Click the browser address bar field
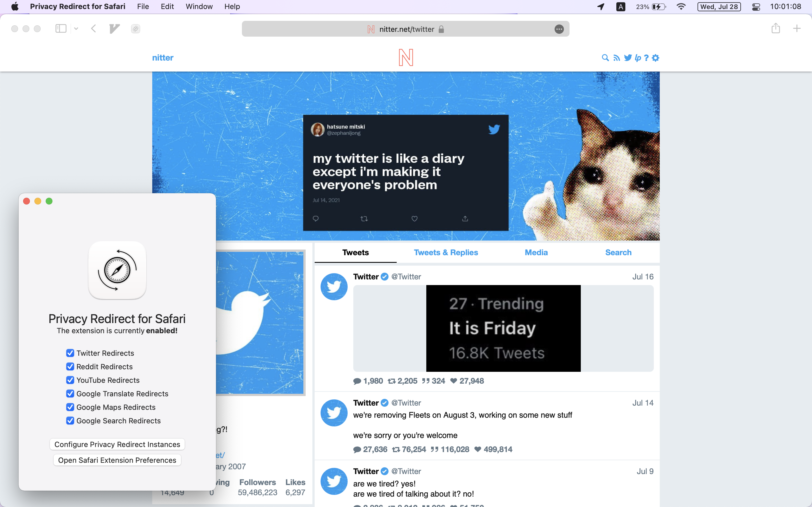 tap(406, 29)
